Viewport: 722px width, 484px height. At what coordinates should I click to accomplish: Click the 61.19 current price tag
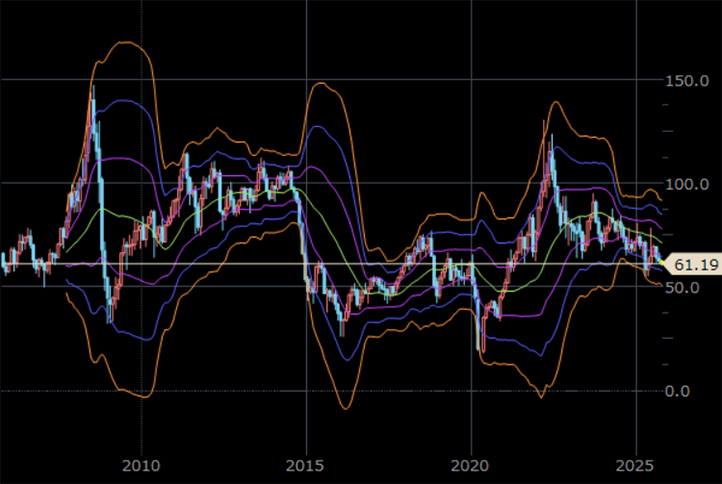click(696, 265)
